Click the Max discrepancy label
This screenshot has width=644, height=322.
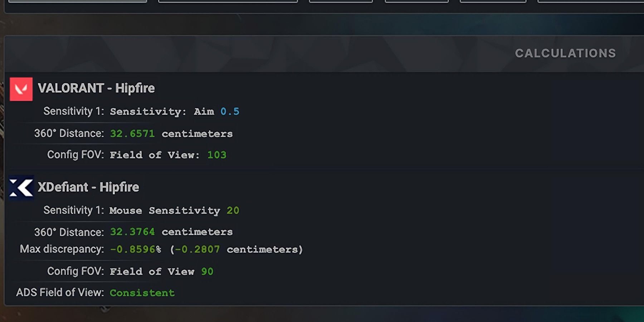click(x=62, y=249)
